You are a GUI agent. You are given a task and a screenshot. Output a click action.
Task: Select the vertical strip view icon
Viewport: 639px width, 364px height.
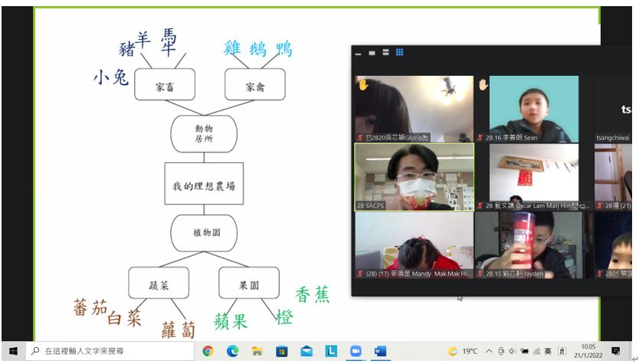point(385,53)
